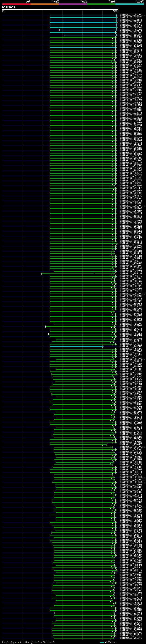Click the short cyan alignment bar of UniRef100_A6XGU8
The height and width of the screenshot is (644, 146).
coord(76,347)
